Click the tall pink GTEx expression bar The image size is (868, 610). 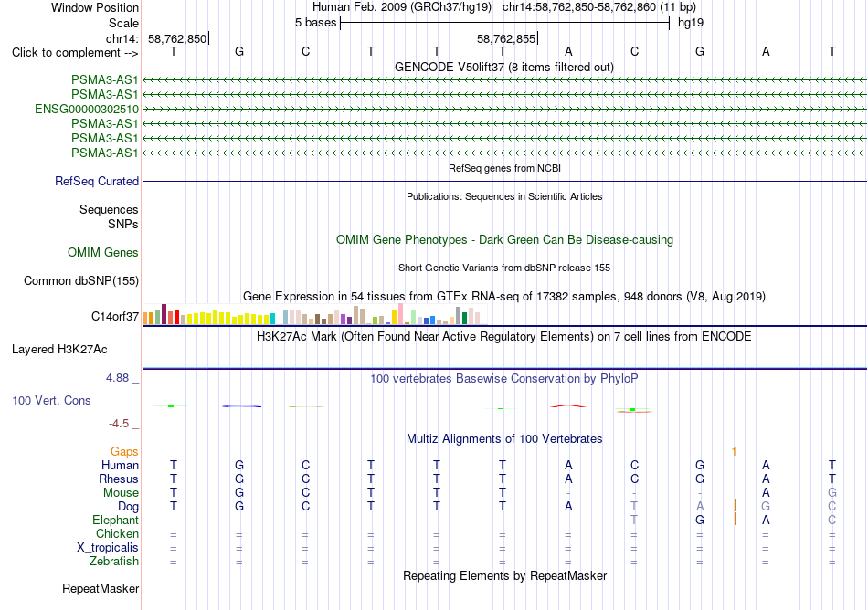(x=401, y=313)
